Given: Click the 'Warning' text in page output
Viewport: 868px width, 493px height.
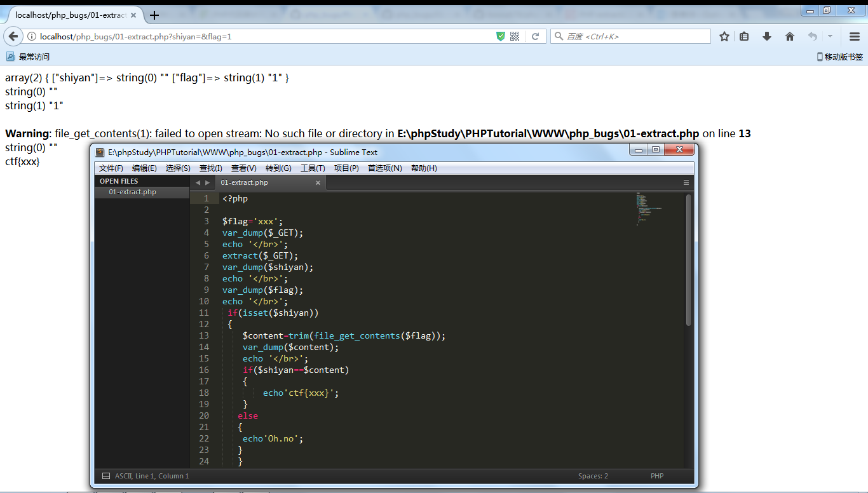Looking at the screenshot, I should pos(27,133).
